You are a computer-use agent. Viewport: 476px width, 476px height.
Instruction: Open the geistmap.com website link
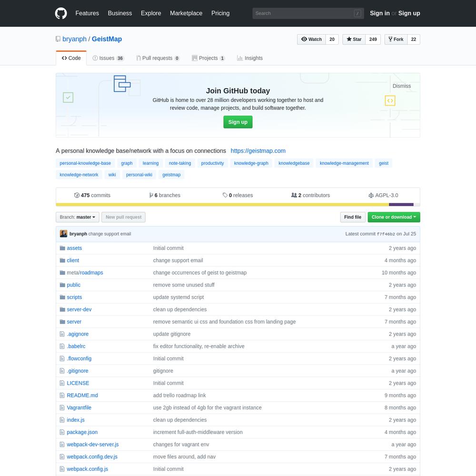click(x=258, y=151)
